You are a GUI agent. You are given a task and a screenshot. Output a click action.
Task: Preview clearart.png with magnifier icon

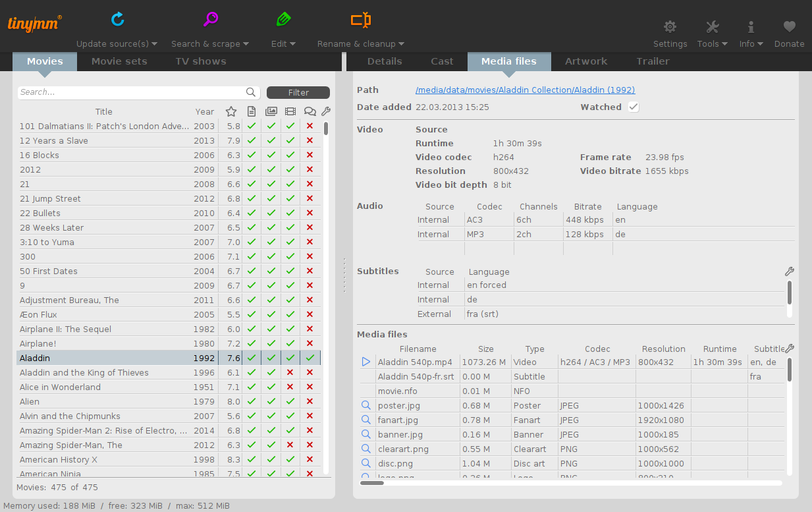(x=366, y=449)
